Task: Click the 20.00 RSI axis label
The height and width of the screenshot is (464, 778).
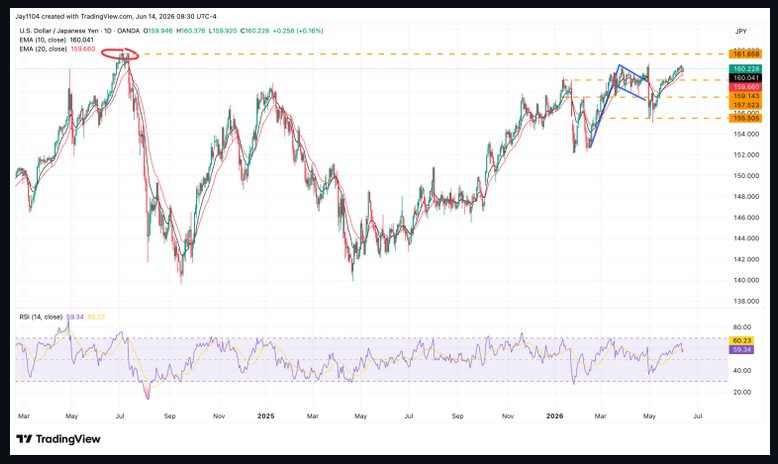Action: click(x=742, y=392)
